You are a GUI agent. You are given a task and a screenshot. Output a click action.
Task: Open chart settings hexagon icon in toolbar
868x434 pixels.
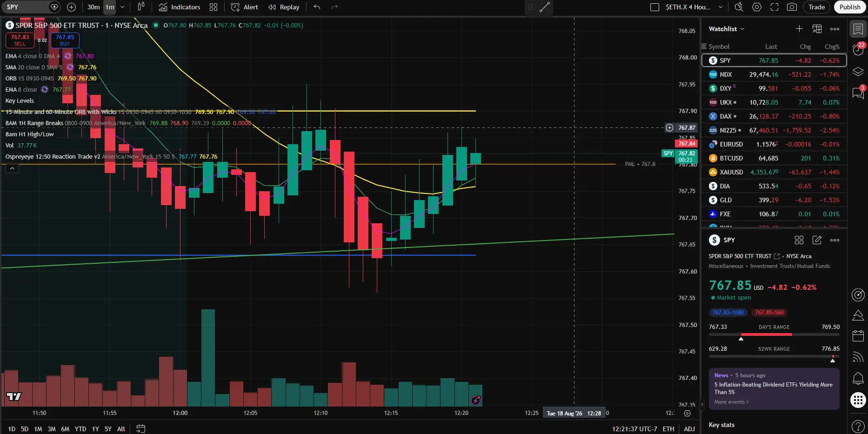tap(757, 7)
